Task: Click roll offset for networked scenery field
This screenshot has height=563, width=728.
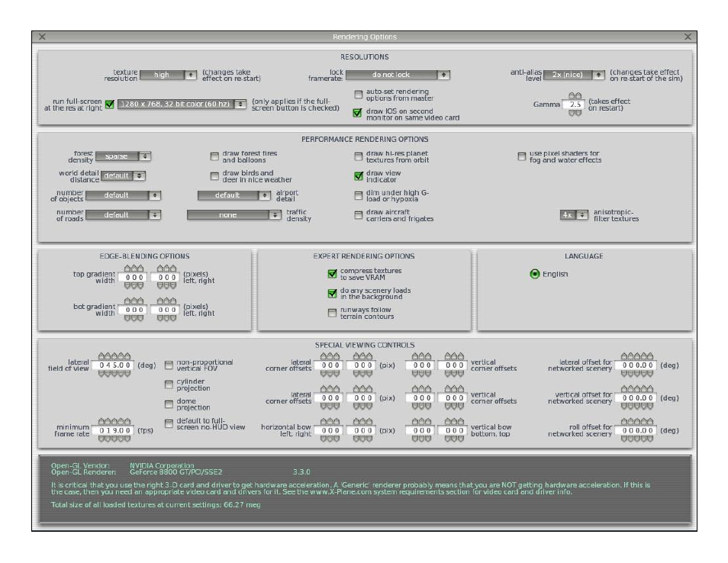Action: click(x=637, y=430)
